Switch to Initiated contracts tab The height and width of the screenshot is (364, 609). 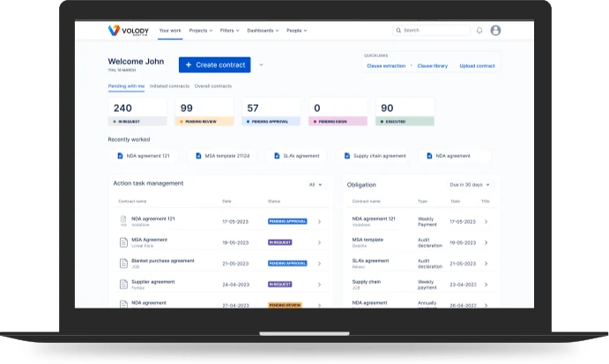point(169,85)
